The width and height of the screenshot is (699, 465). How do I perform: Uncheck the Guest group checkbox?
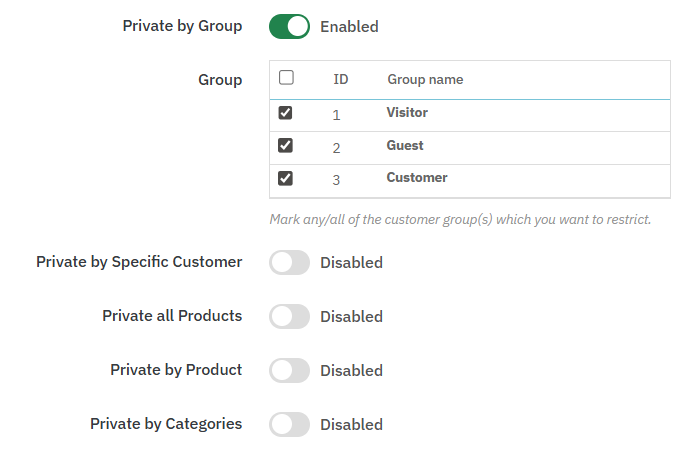click(x=286, y=146)
